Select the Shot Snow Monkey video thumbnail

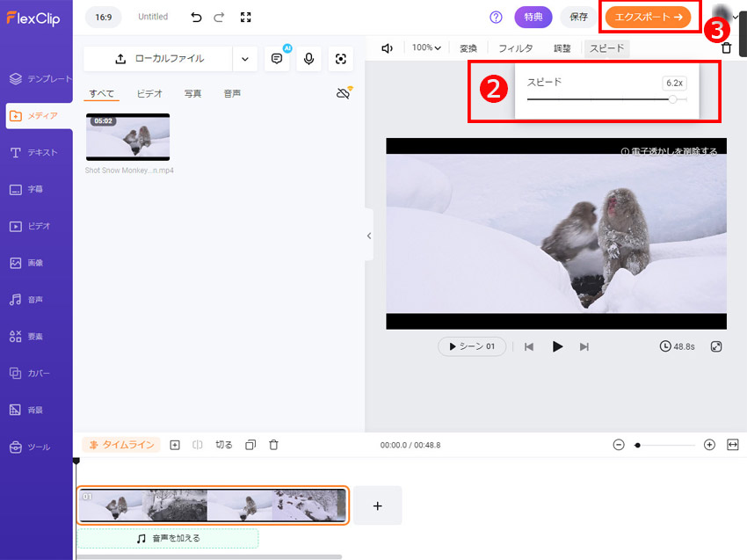click(127, 136)
